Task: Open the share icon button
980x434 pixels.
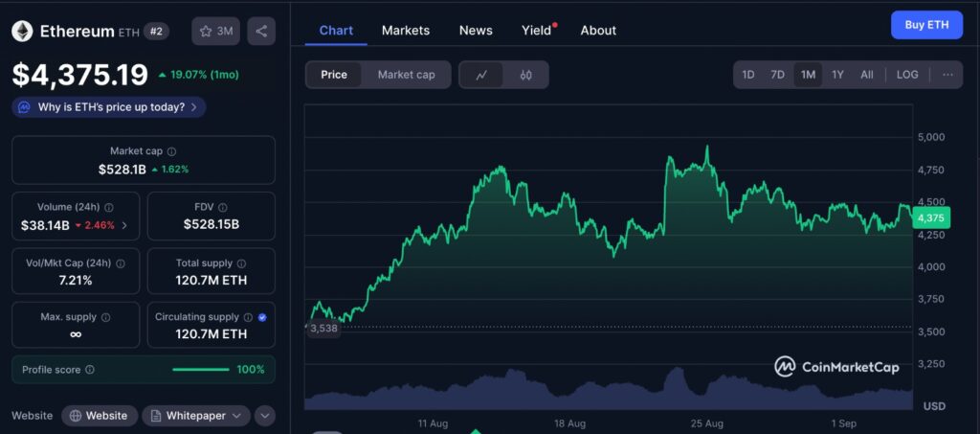Action: 261,32
